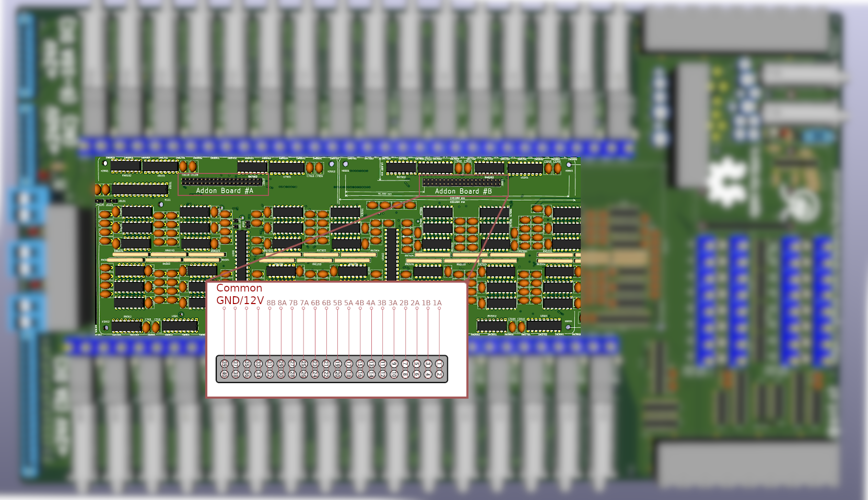The image size is (868, 500).
Task: Select connector pin 16
Action: click(360, 374)
